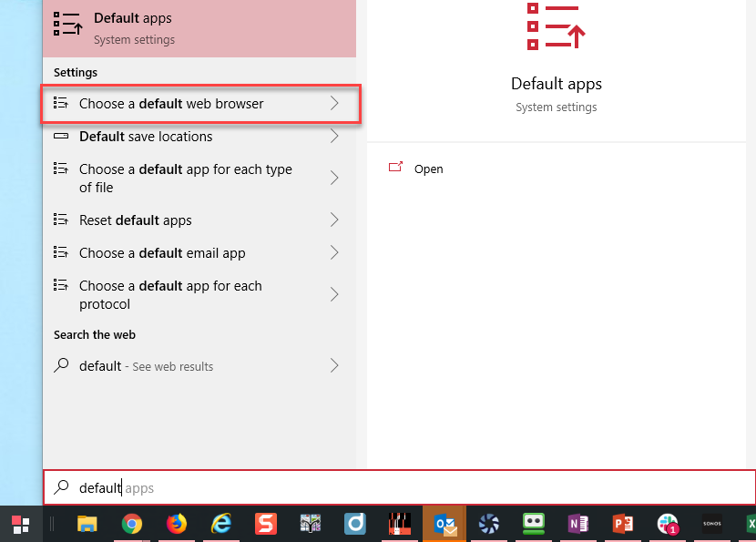The image size is (756, 542).
Task: Open Firefox in the taskbar
Action: click(x=177, y=524)
